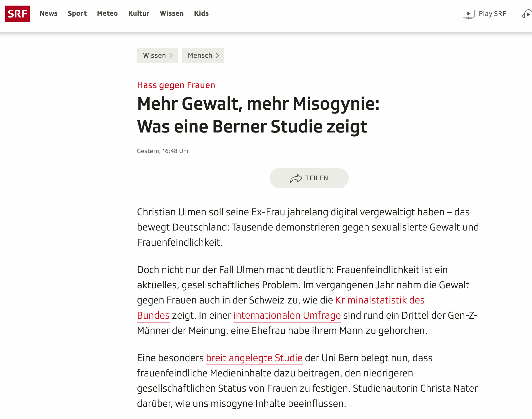Click the Hass gegen Frauen topic label
This screenshot has height=419, width=532.
point(176,85)
